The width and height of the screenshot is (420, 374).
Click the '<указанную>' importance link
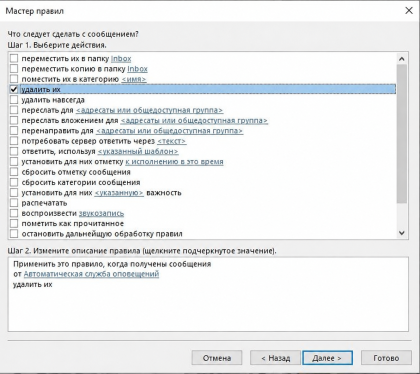click(x=119, y=193)
